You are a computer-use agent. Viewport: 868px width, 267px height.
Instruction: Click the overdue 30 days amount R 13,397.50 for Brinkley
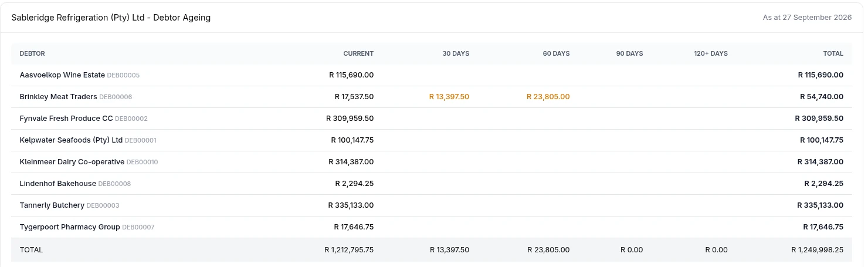449,97
